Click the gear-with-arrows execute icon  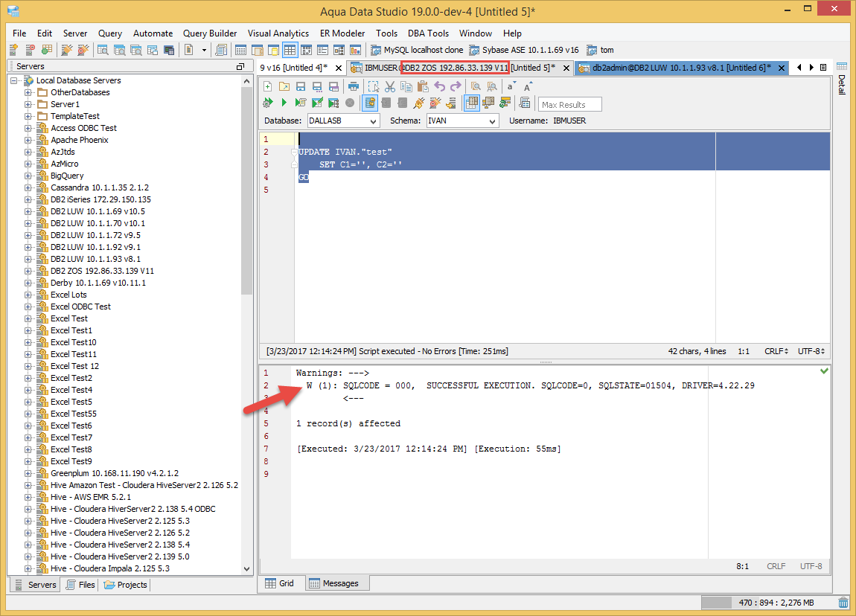coord(267,103)
